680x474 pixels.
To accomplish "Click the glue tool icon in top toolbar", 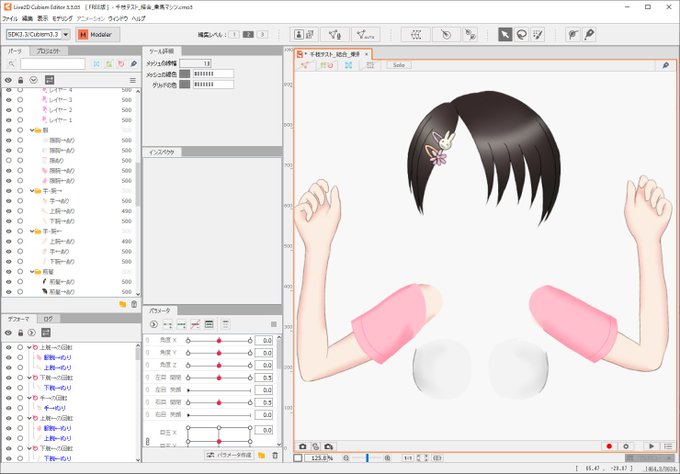I will point(470,34).
